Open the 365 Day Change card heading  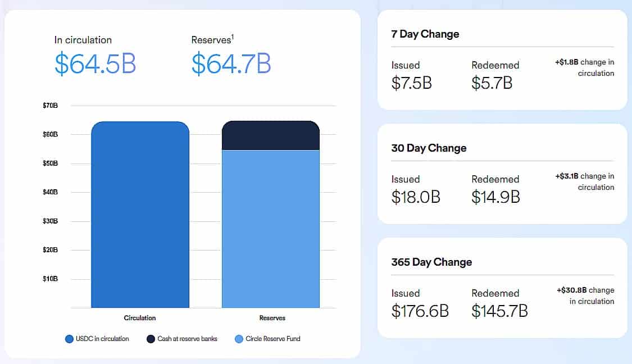tap(431, 262)
